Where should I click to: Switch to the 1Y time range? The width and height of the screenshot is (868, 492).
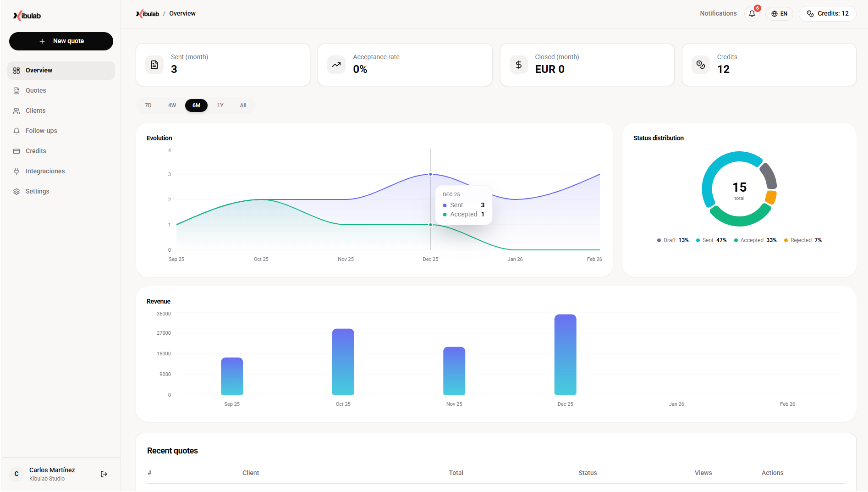tap(220, 105)
